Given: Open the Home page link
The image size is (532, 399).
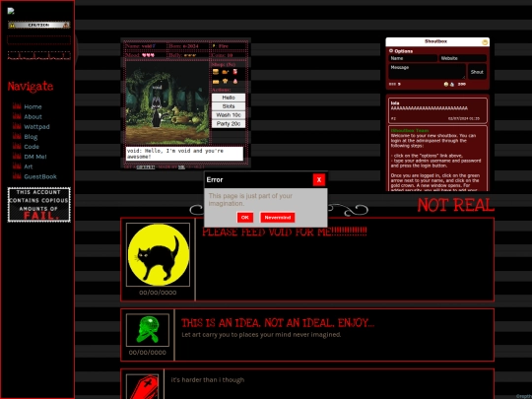Looking at the screenshot, I should [x=33, y=106].
